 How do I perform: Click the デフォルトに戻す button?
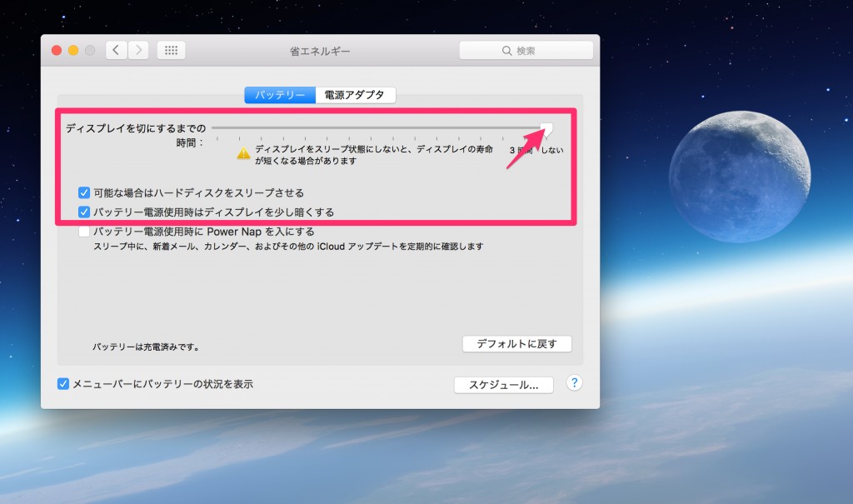tap(516, 344)
